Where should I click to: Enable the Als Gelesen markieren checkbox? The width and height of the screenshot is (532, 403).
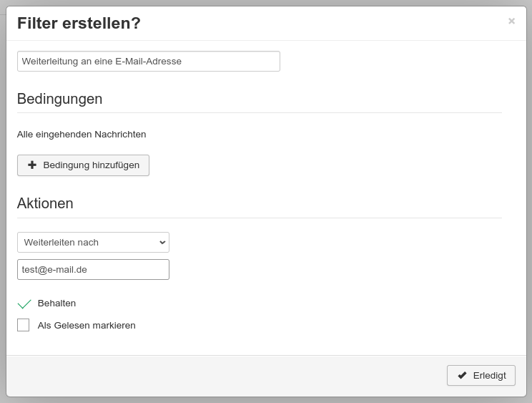coord(23,325)
